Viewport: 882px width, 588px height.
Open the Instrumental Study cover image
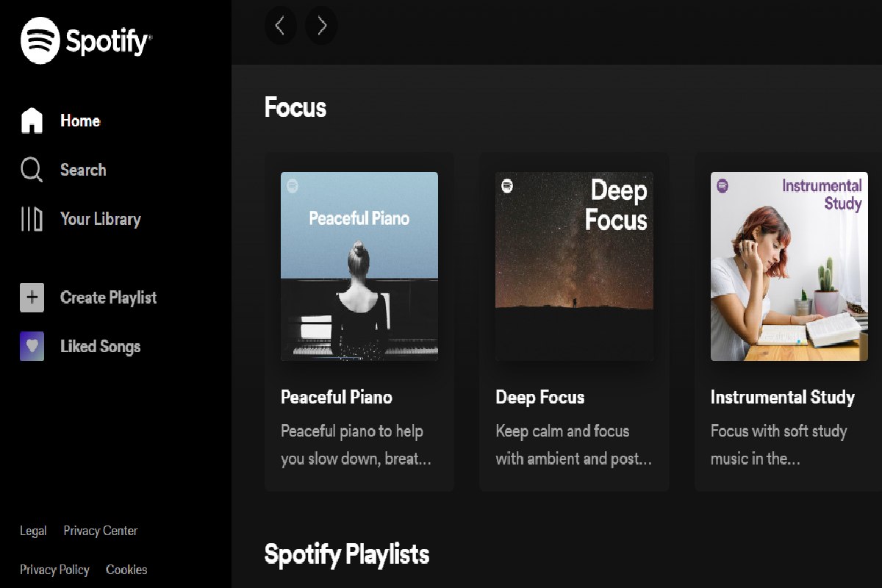(x=789, y=266)
